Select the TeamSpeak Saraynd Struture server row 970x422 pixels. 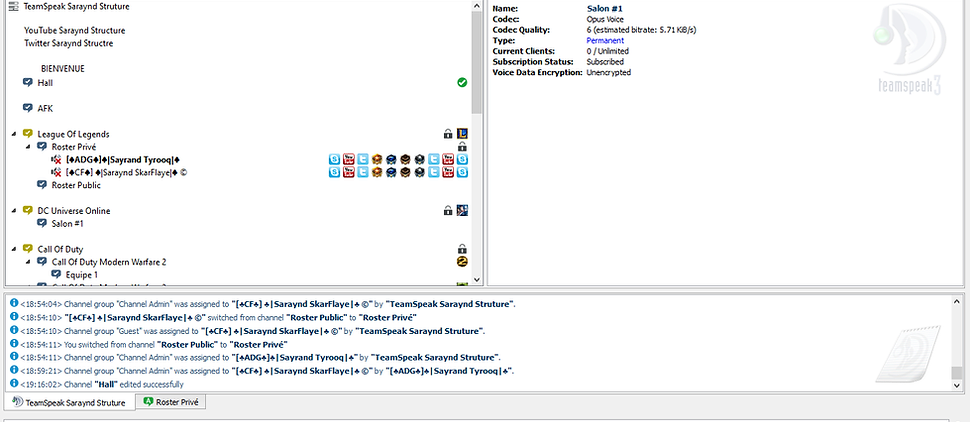point(77,6)
